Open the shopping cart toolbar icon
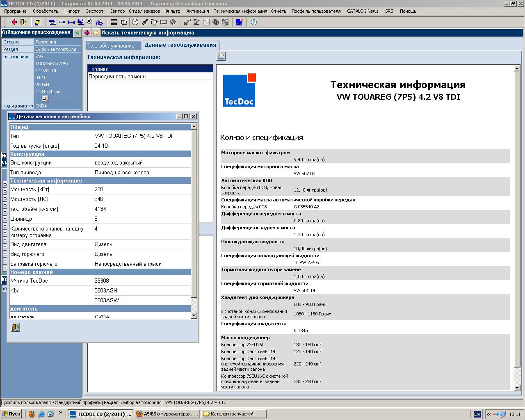The height and width of the screenshot is (420, 525). [124, 22]
